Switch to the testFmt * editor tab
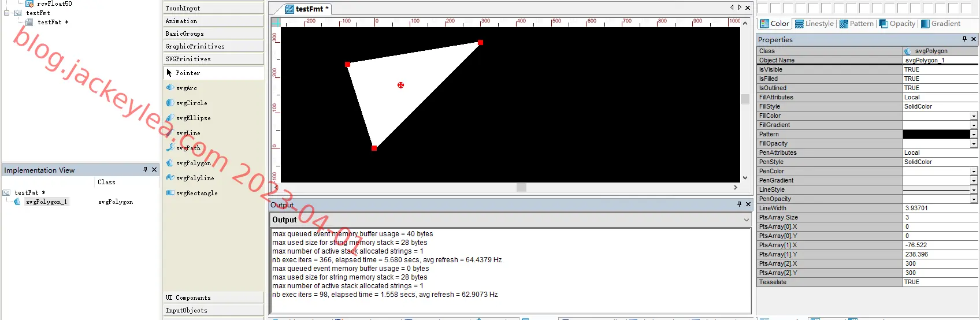This screenshot has height=320, width=980. click(x=307, y=9)
